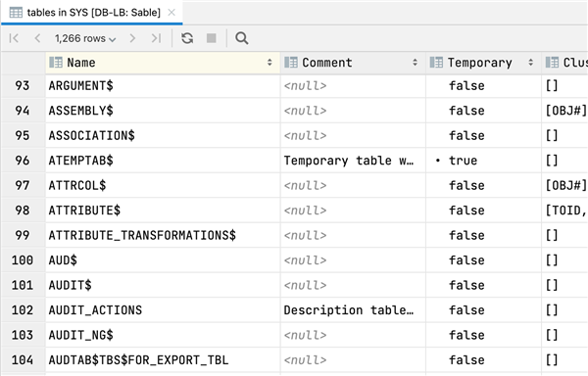Select the ATTRIBUTE_TRANSFORMATIONS$ name cell

coord(163,236)
